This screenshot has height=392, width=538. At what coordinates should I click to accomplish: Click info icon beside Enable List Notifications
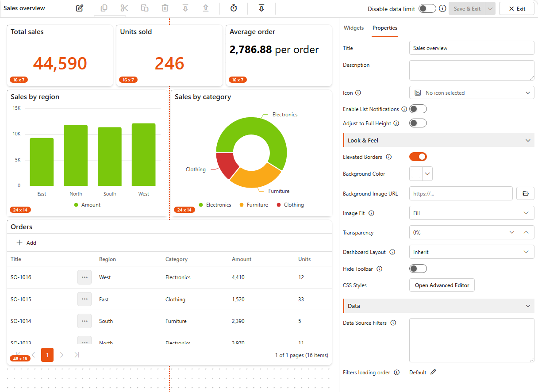coord(404,109)
